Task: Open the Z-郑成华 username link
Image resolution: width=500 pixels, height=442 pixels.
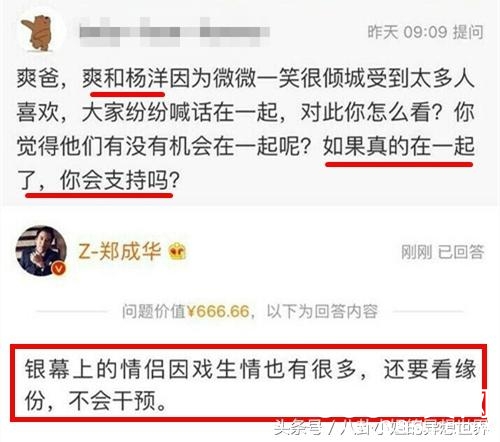Action: (x=119, y=251)
